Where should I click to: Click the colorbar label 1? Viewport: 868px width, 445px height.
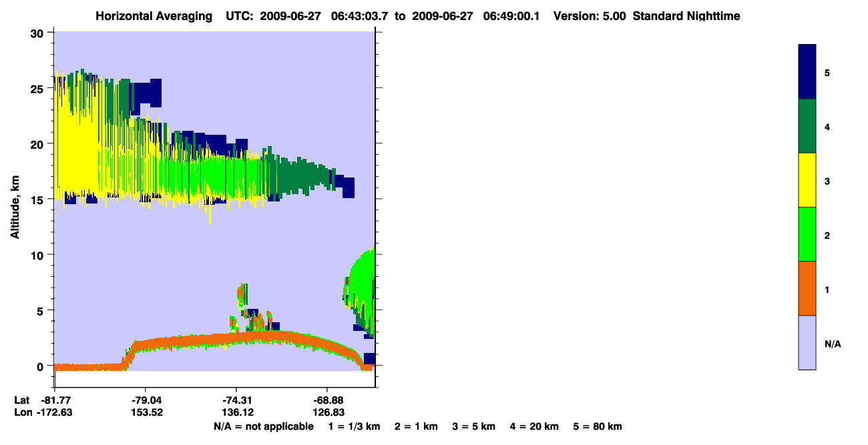point(827,289)
